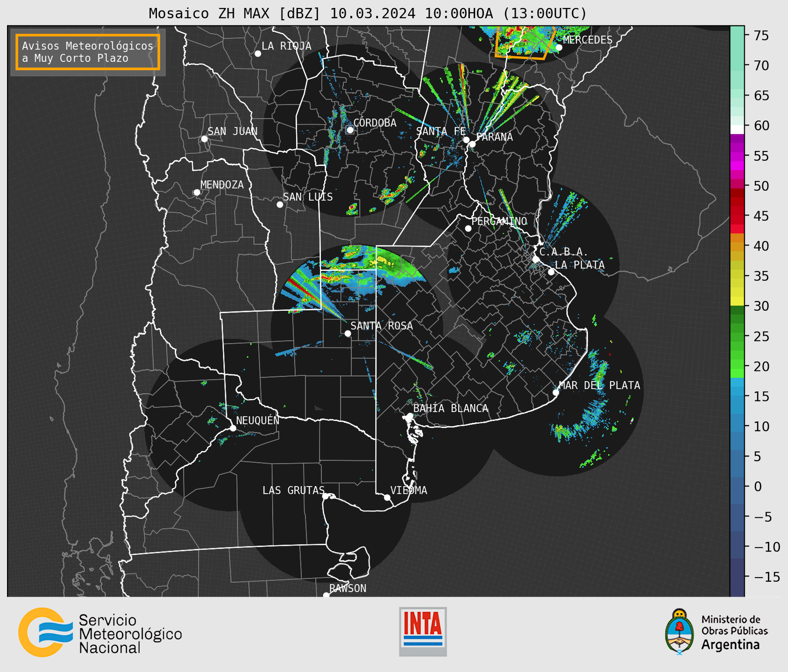This screenshot has height=672, width=788.
Task: Click the LA RIOJA city marker dot
Action: 258,54
